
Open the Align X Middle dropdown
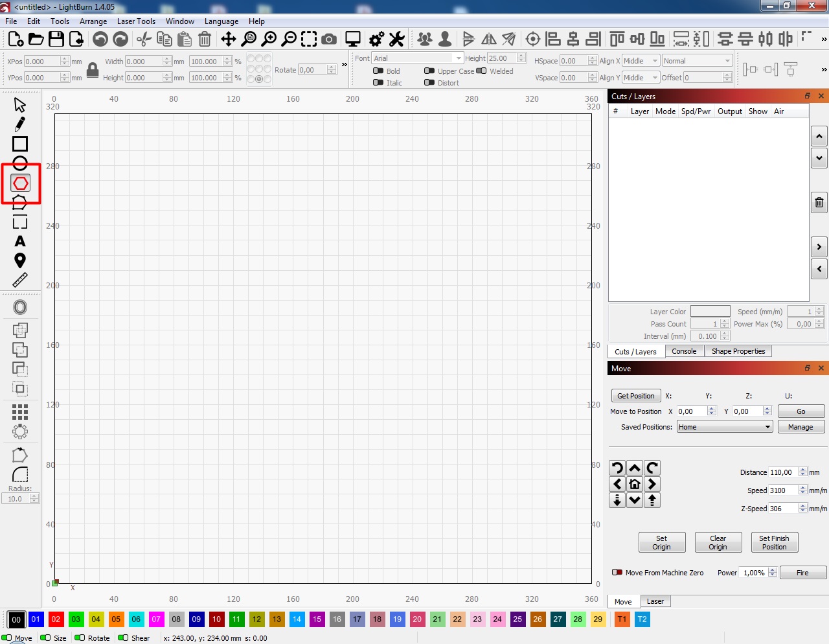(641, 61)
